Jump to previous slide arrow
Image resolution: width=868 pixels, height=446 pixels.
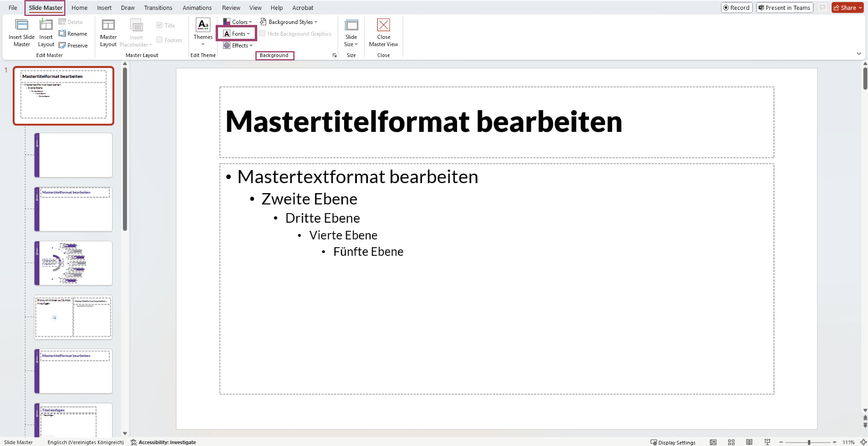[865, 418]
